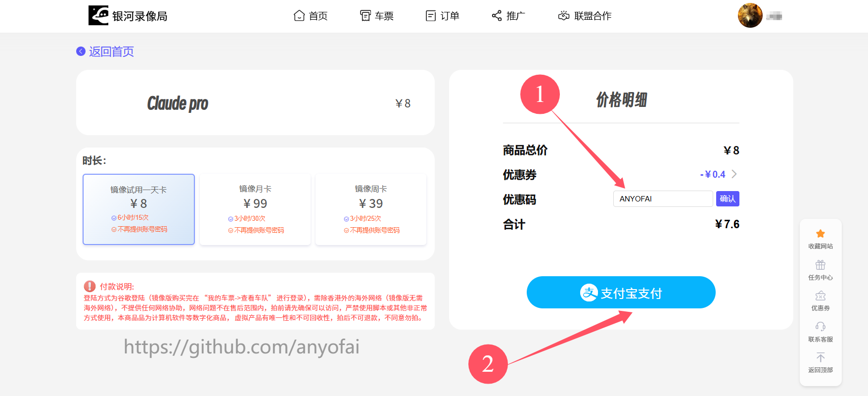Open the 任务中心 gift icon
868x396 pixels.
click(x=821, y=265)
